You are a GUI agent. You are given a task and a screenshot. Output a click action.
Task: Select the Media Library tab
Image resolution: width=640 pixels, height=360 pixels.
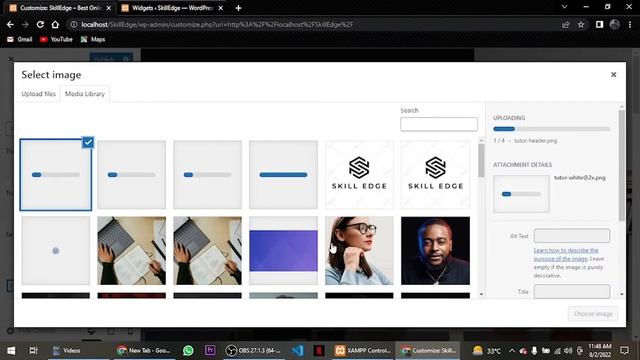[x=85, y=93]
